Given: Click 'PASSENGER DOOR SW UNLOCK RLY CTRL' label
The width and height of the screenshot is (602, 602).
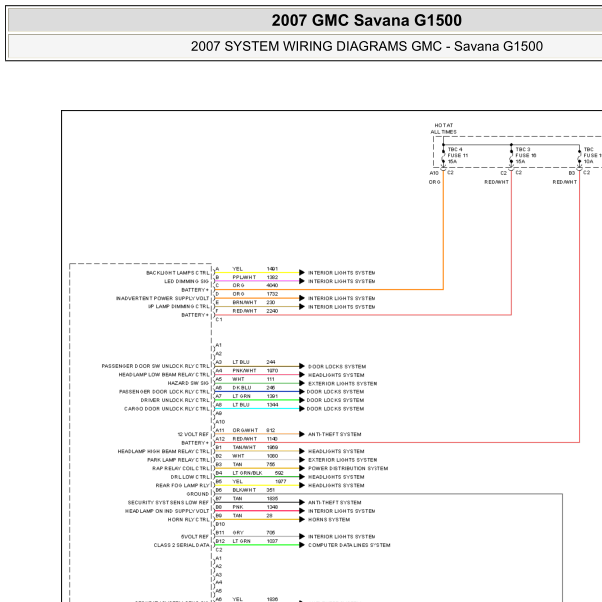Looking at the screenshot, I should point(155,366).
